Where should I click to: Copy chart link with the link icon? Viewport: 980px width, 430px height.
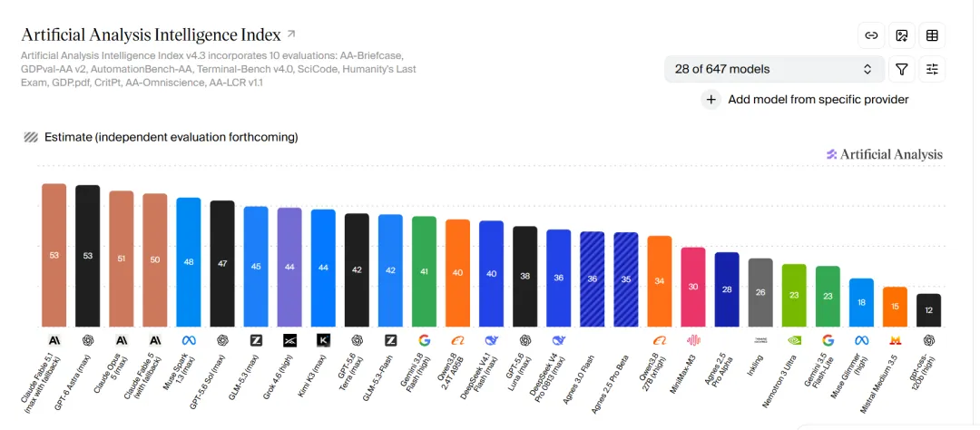[x=870, y=35]
